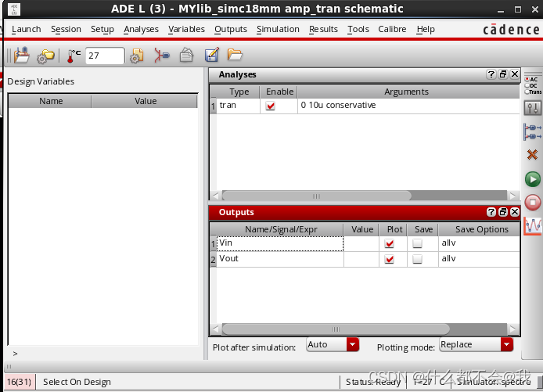Viewport: 543px width, 392px height.
Task: Click the '0 10u conservative' arguments cell
Action: click(x=408, y=106)
